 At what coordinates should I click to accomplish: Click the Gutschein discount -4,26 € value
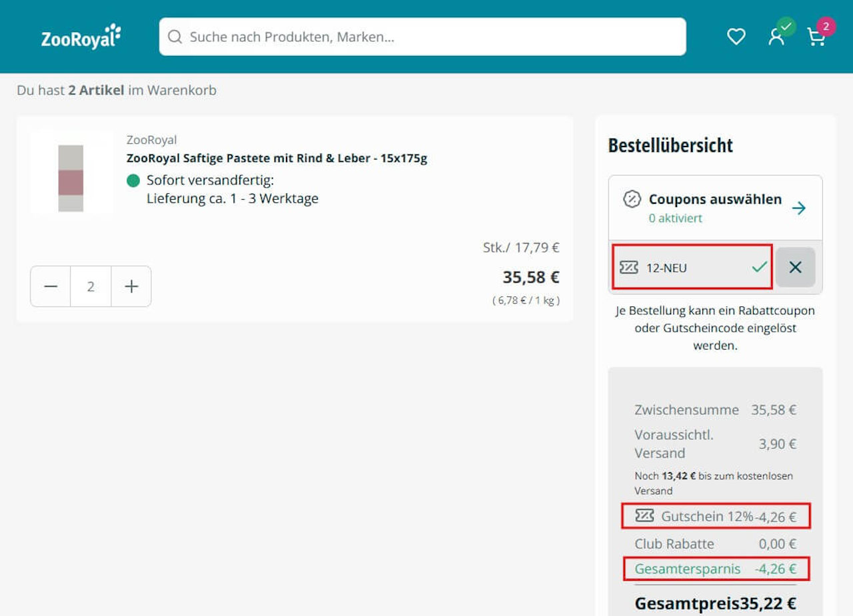775,516
